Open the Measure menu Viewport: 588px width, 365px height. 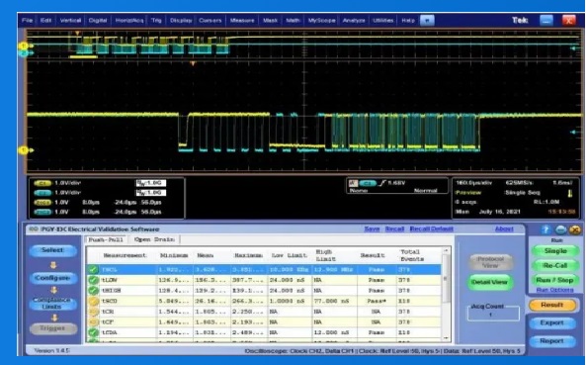tap(242, 20)
